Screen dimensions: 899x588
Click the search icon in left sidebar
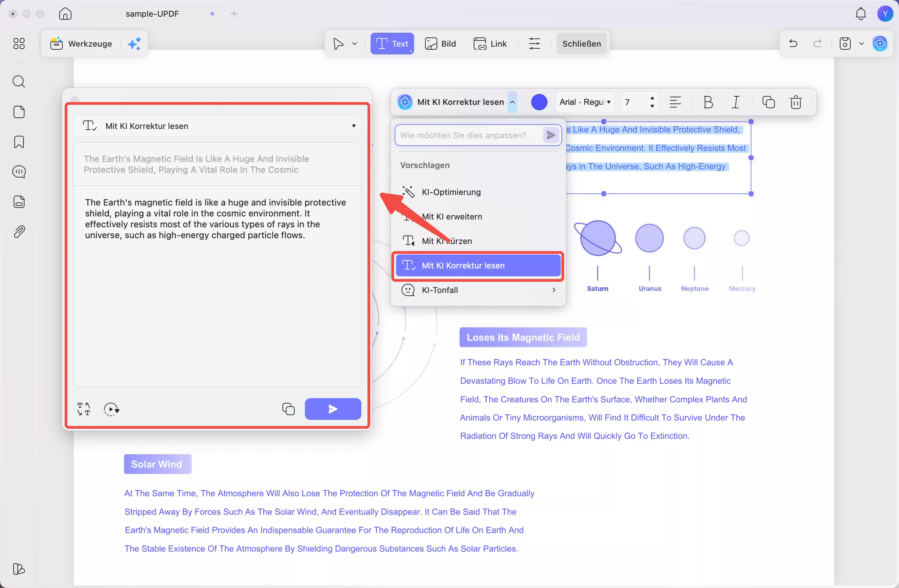[19, 82]
